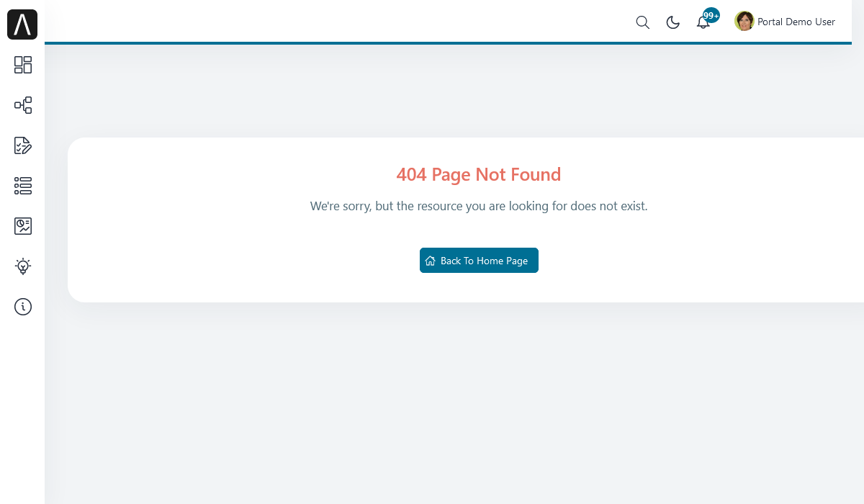The image size is (864, 504).
Task: Open the dashboard icon in the sidebar
Action: coord(23,65)
